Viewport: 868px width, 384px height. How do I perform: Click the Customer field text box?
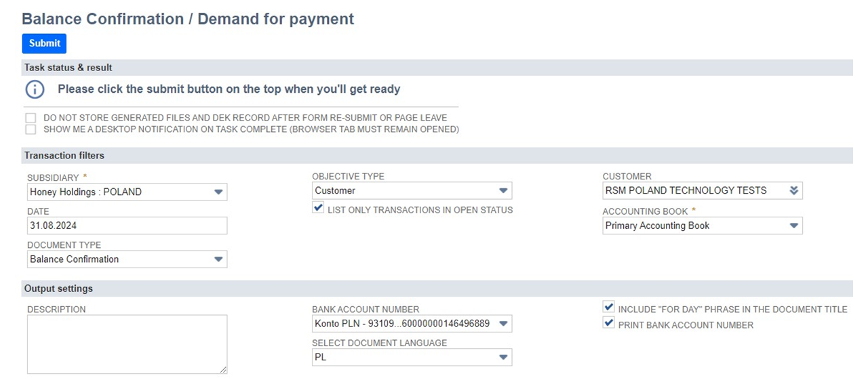692,191
